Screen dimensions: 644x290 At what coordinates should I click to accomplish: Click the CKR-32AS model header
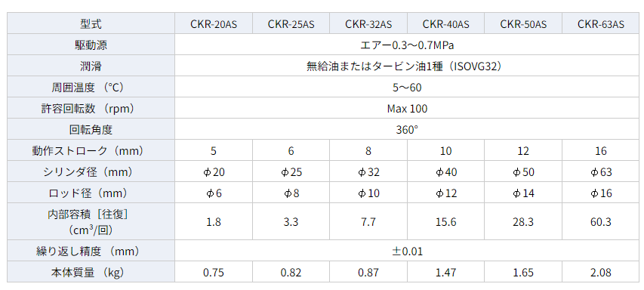point(368,24)
